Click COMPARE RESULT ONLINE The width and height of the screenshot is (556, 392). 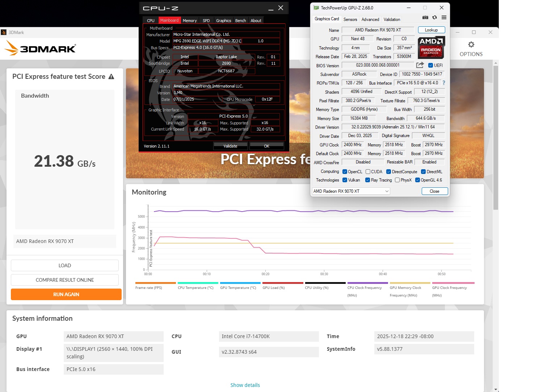tap(65, 280)
